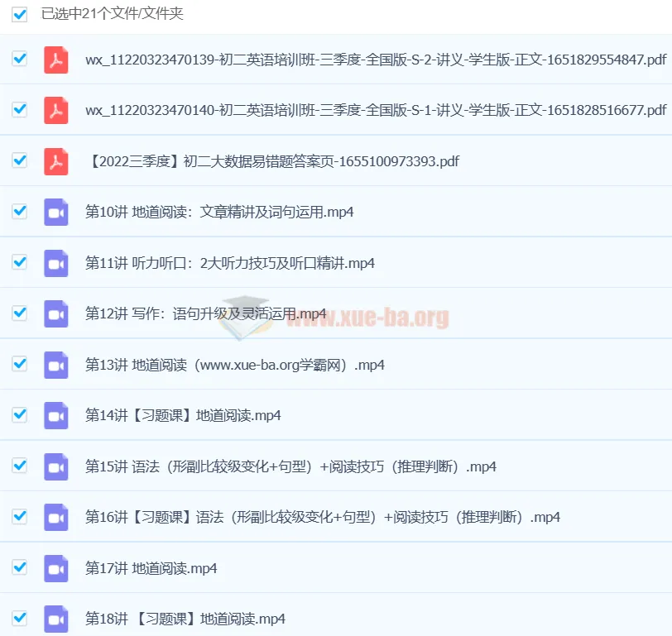
Task: Click the PDF icon of the S-2 讲义 file
Action: click(56, 60)
